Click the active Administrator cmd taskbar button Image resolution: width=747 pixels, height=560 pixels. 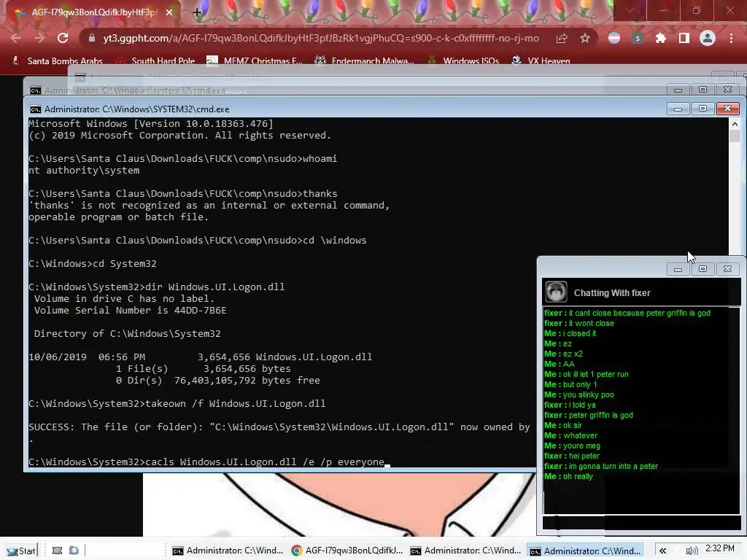[584, 551]
